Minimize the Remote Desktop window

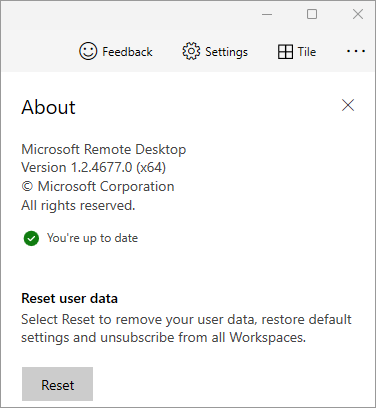pos(267,14)
